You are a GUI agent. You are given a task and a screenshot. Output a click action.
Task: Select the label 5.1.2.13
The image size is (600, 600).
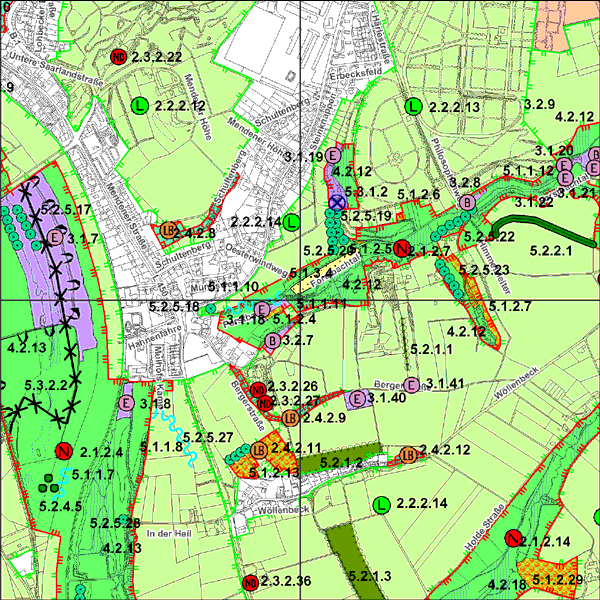point(274,472)
